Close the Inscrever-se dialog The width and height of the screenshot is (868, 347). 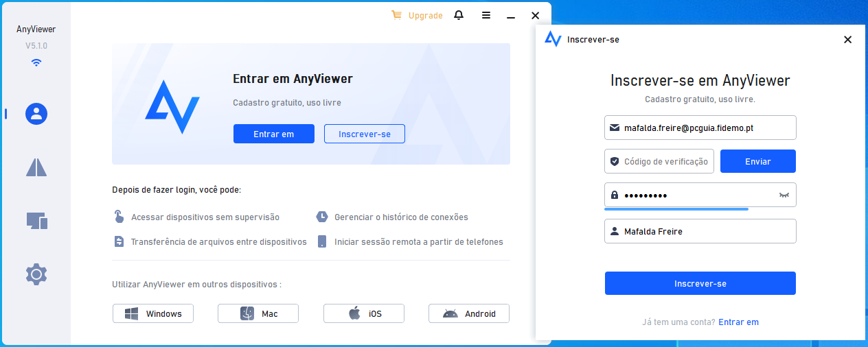pyautogui.click(x=848, y=40)
